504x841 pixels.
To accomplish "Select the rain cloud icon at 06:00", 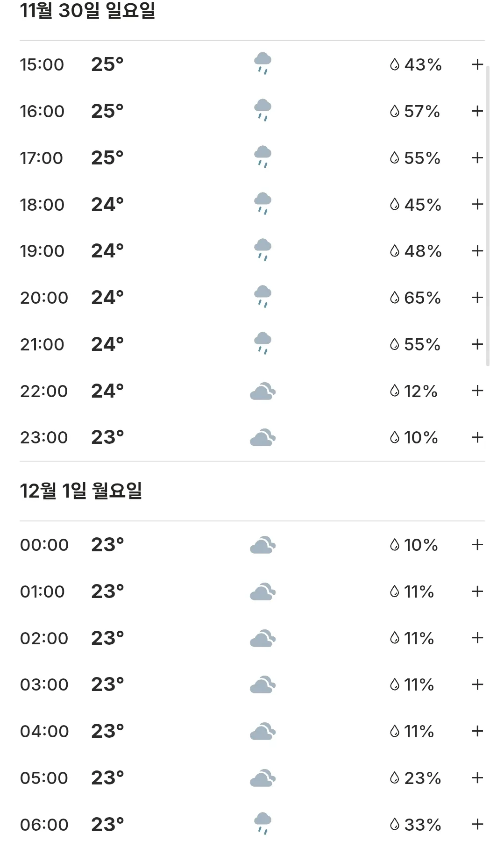I will pos(263,824).
